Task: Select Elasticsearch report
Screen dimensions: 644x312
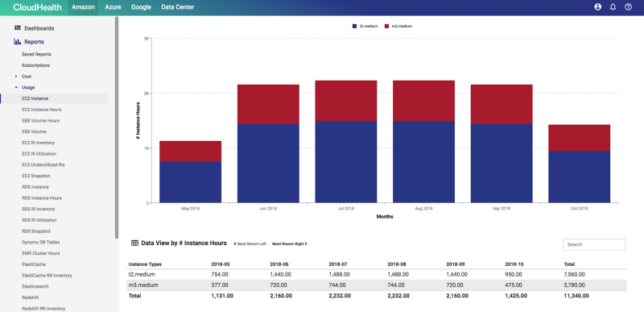Action: [x=36, y=286]
